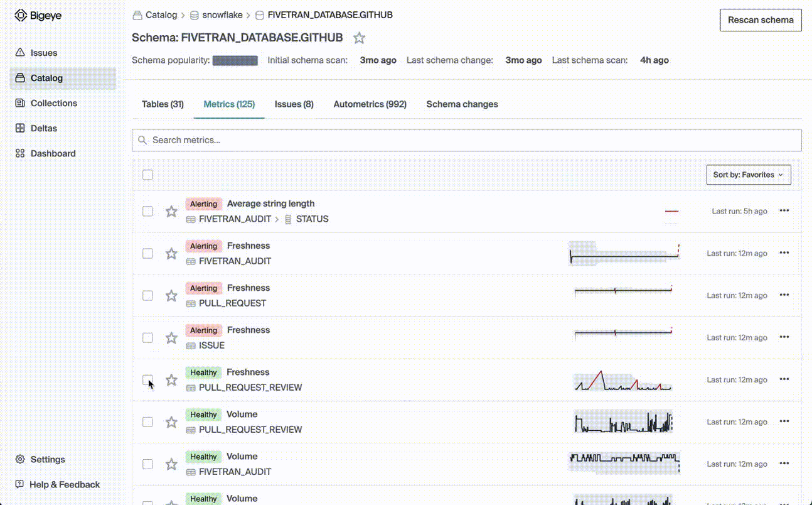This screenshot has height=505, width=812.
Task: Switch to the Schema changes tab
Action: (x=462, y=104)
